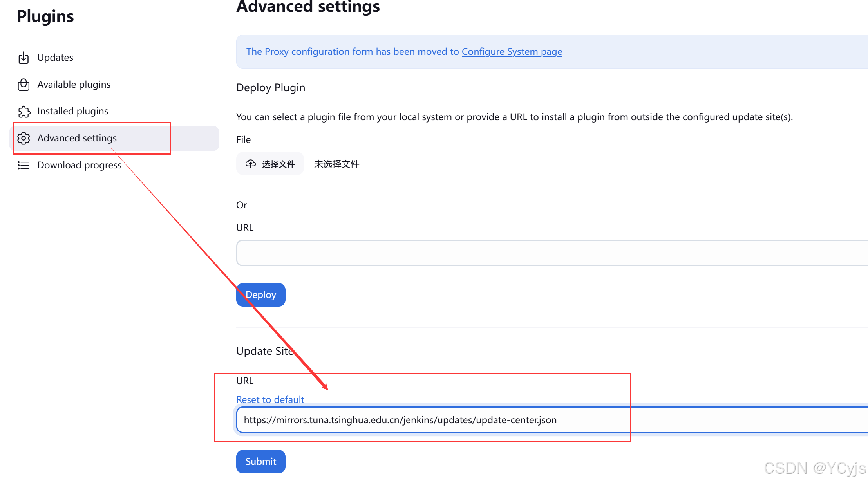
Task: Open Installed plugins section
Action: (114, 111)
